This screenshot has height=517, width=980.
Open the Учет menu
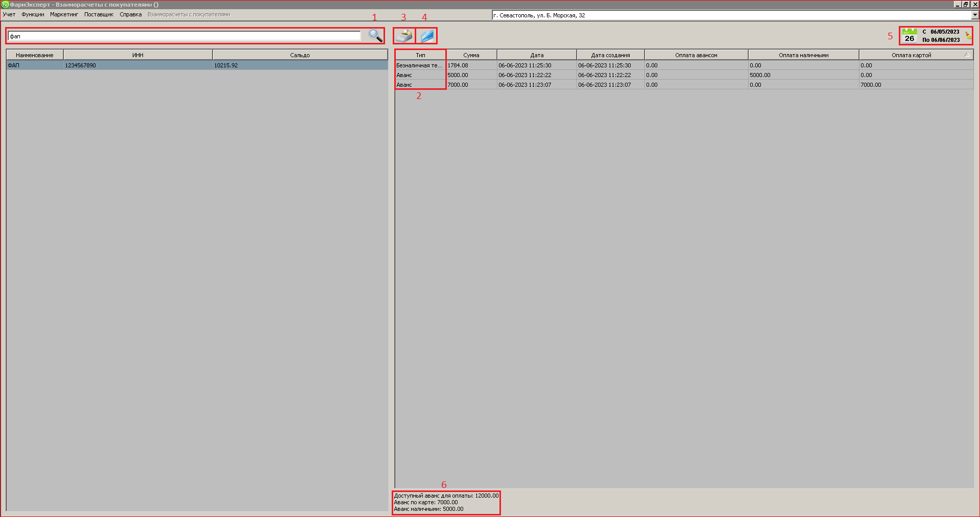pyautogui.click(x=9, y=14)
